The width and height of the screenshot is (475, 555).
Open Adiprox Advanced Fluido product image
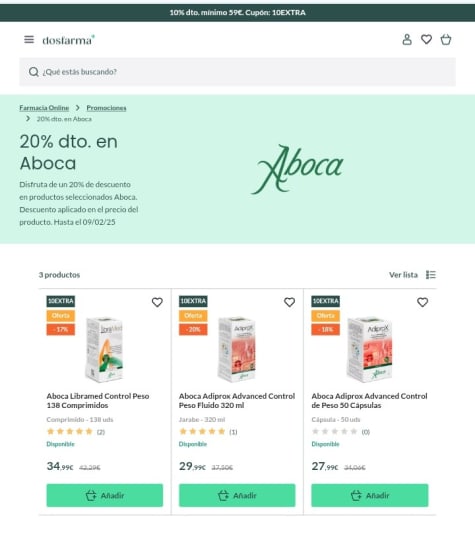point(237,349)
